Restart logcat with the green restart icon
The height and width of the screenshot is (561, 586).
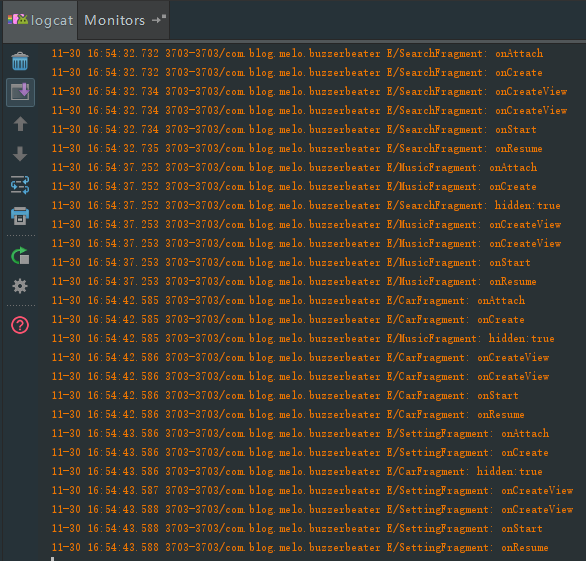click(x=20, y=256)
